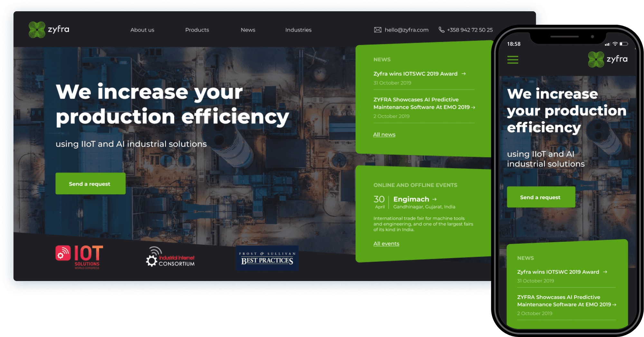Screen dimensions: 644x337
Task: Click arrow next to desktop IOTSWC 2019 Award headline
Action: 464,74
